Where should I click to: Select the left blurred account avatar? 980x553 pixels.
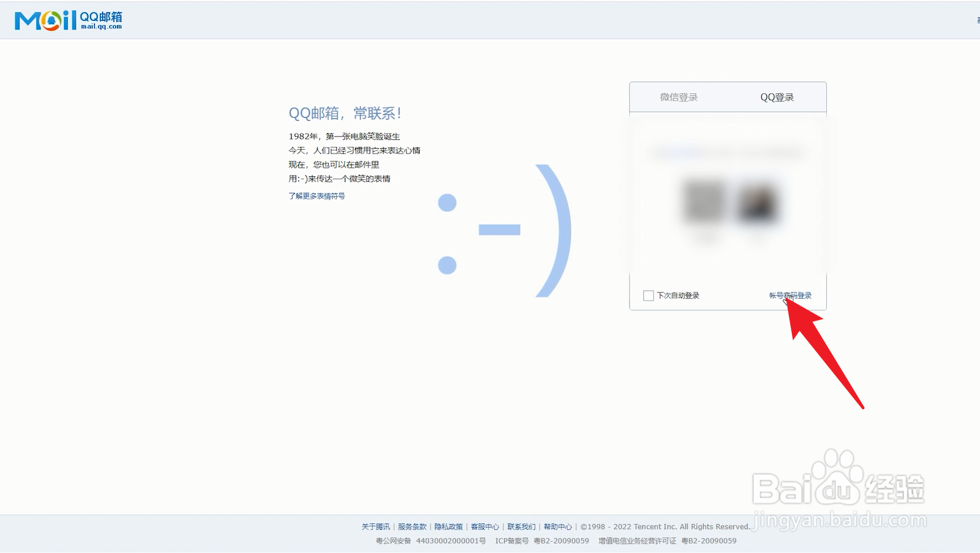click(704, 202)
